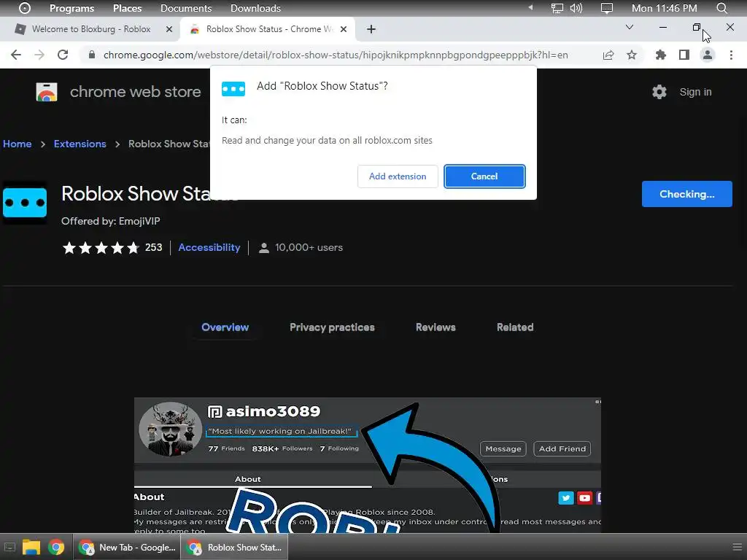747x560 pixels.
Task: Click the system logo in top panel
Action: click(x=25, y=8)
